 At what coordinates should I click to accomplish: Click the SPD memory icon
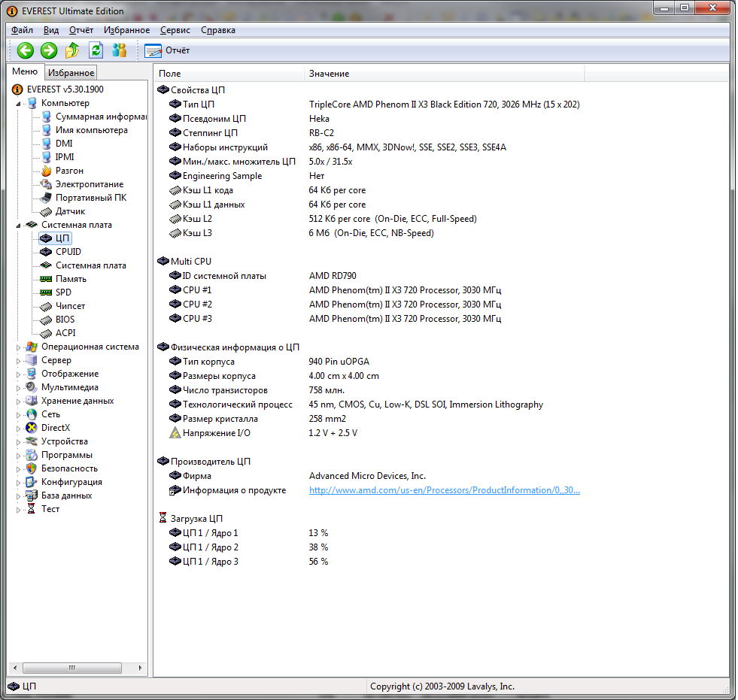click(x=46, y=292)
